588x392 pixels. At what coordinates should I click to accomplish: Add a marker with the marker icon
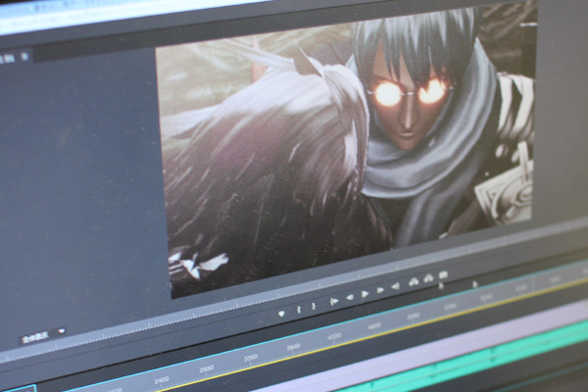281,314
